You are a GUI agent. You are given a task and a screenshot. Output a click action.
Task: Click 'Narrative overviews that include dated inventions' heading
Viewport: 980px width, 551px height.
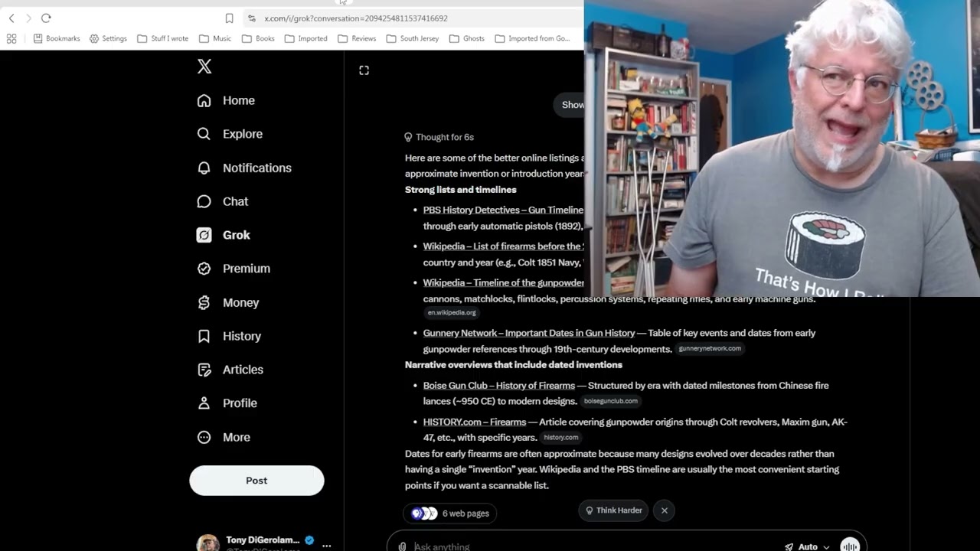514,365
